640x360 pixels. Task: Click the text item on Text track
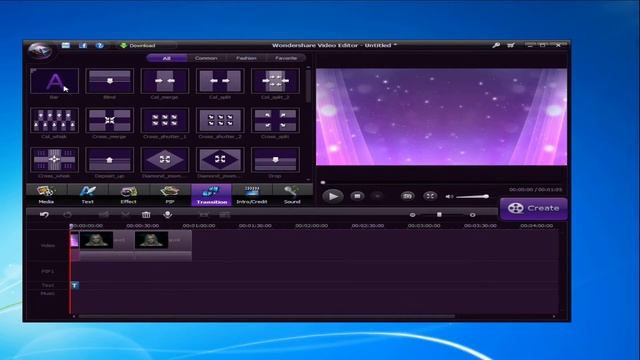pyautogui.click(x=75, y=285)
